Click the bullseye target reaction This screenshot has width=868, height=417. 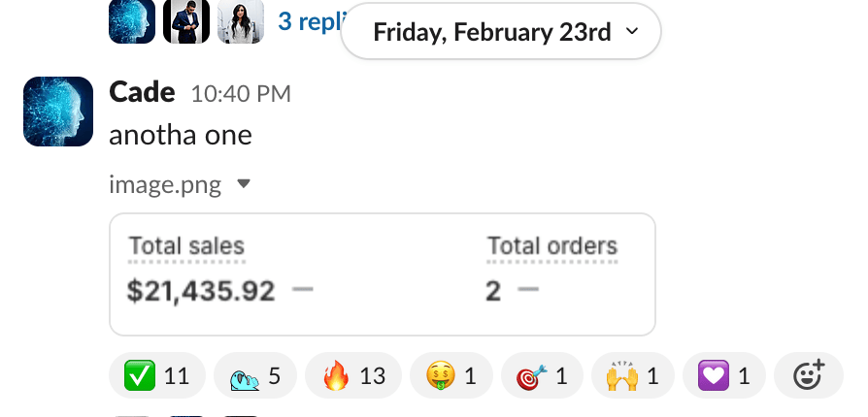coord(542,375)
